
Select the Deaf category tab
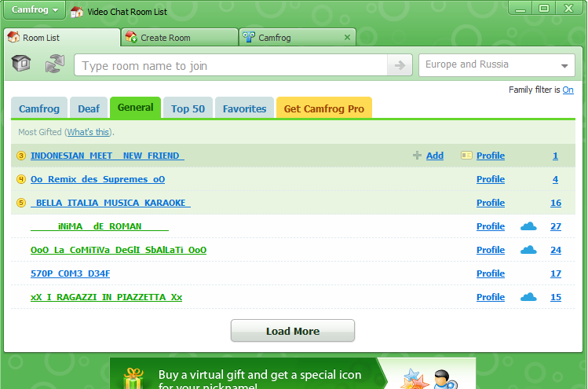pyautogui.click(x=89, y=108)
